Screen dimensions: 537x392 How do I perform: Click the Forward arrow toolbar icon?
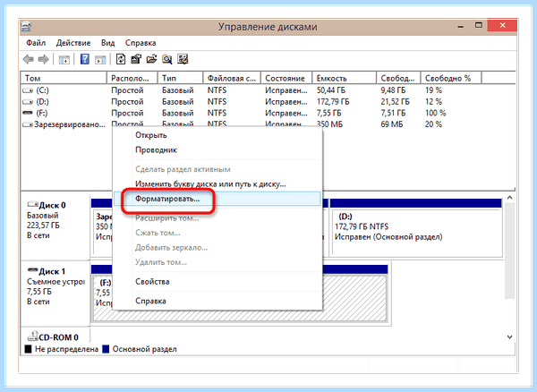pos(44,60)
